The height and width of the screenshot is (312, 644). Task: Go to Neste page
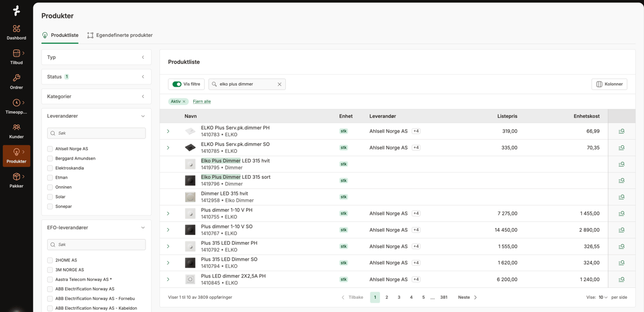(x=467, y=297)
